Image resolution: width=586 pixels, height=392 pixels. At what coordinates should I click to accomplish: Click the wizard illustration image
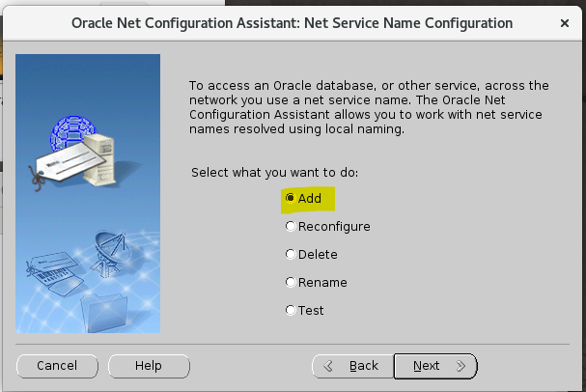(88, 193)
